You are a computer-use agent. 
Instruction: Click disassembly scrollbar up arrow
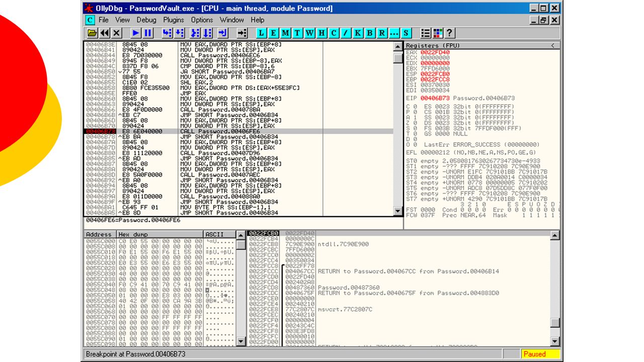pos(398,46)
